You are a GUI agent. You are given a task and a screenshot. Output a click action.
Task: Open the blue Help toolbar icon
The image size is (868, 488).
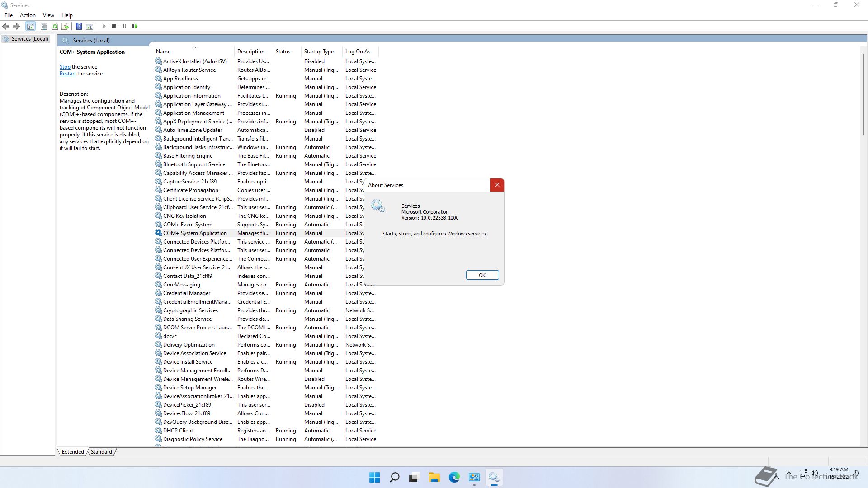(79, 26)
